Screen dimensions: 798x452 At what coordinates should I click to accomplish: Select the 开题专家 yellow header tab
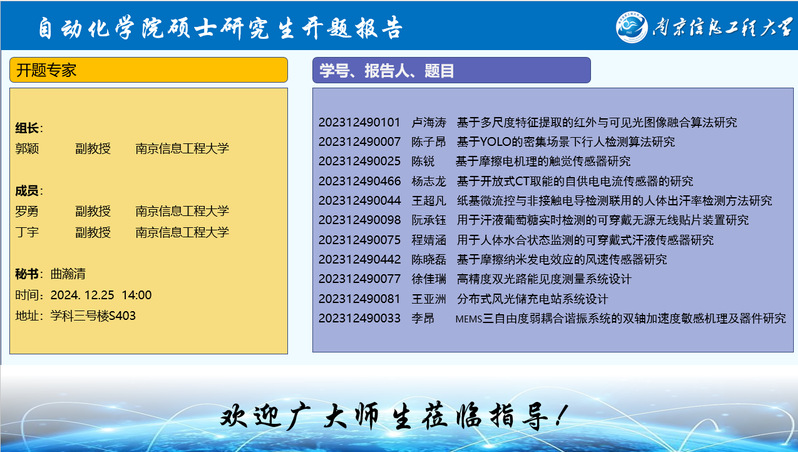(149, 70)
